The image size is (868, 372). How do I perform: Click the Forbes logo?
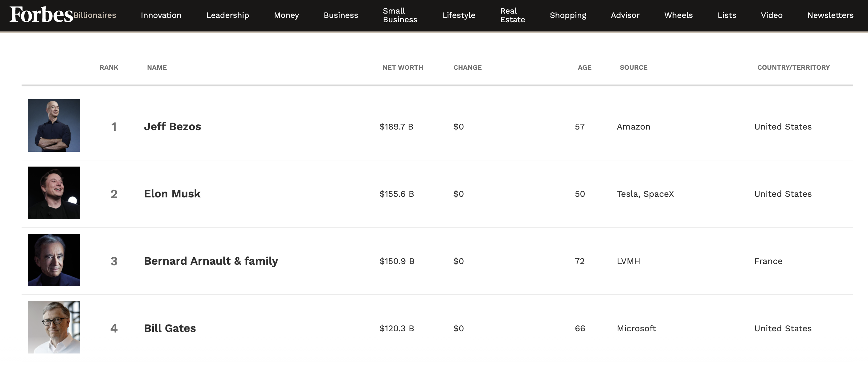[41, 15]
